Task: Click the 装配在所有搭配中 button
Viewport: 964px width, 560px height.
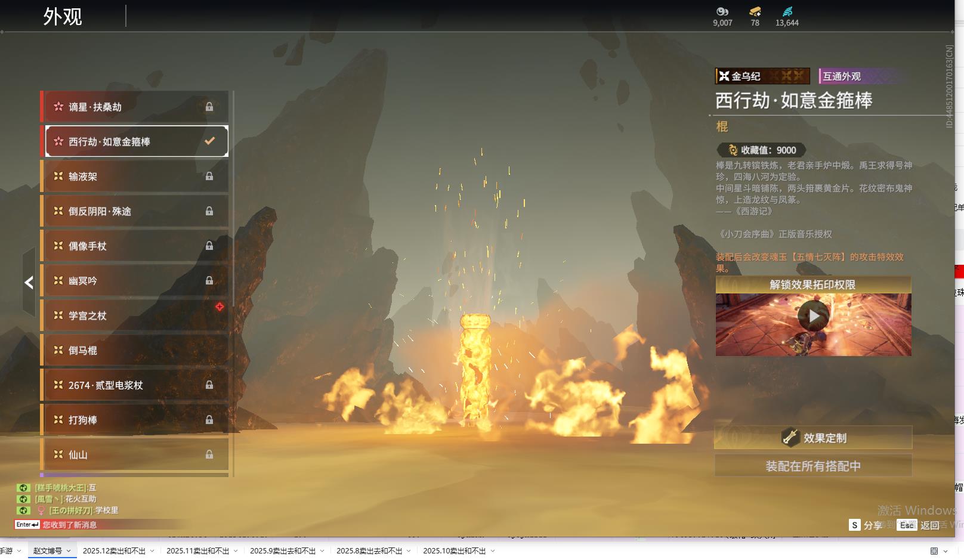Action: 813,466
